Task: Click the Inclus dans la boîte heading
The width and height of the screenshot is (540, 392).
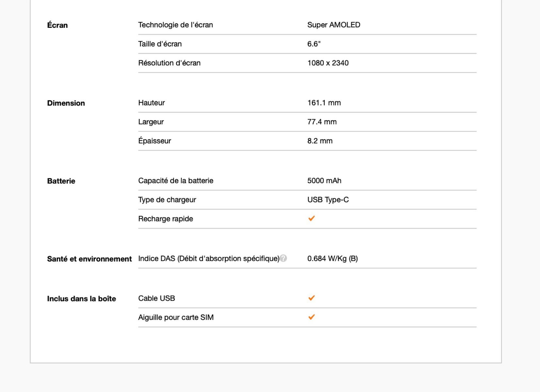Action: (x=82, y=299)
